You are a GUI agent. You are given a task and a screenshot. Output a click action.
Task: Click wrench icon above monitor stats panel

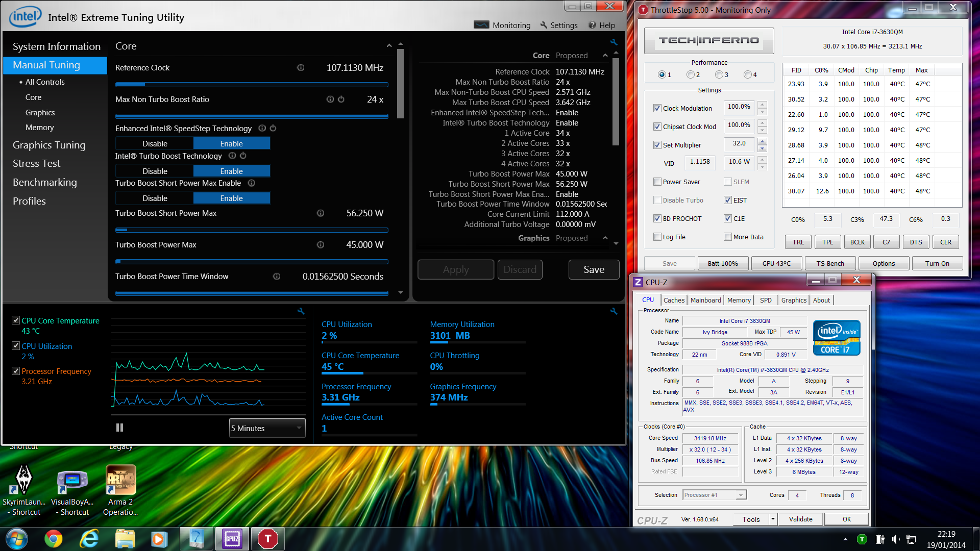point(614,311)
